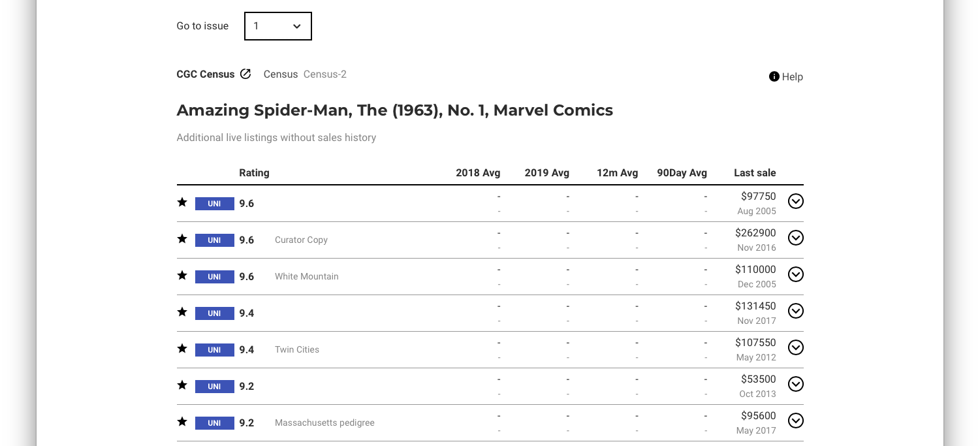Expand the Curator Copy $262900 row

pos(795,238)
